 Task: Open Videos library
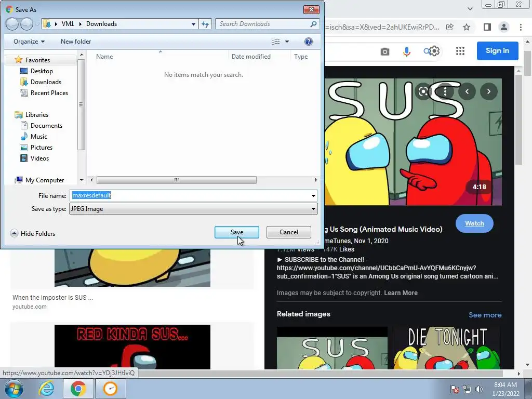[x=39, y=158]
